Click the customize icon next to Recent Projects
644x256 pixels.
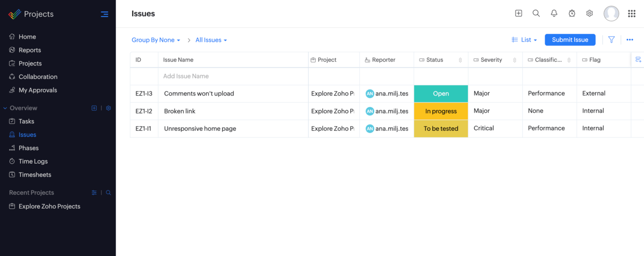94,193
